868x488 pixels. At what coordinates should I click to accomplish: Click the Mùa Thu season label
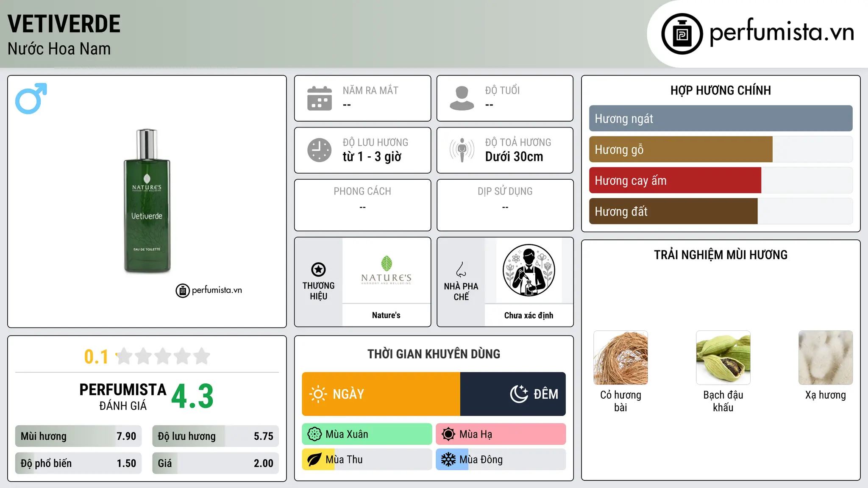coord(344,460)
